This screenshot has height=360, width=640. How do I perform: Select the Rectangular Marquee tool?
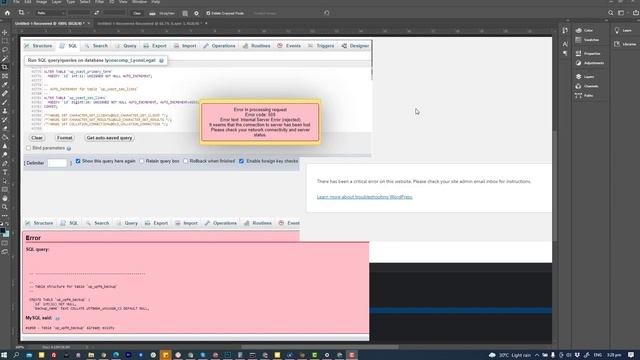[5, 41]
